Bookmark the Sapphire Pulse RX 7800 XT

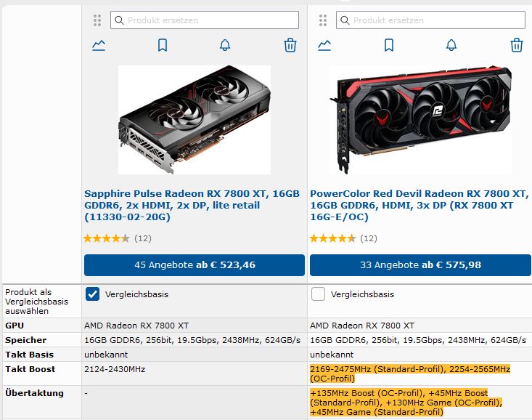click(x=163, y=45)
